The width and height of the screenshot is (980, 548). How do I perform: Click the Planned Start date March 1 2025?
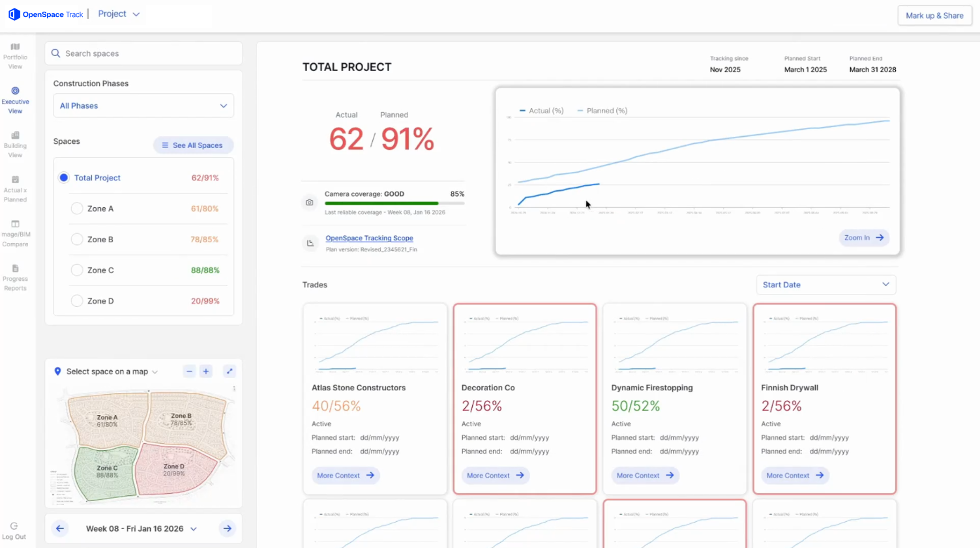point(805,70)
